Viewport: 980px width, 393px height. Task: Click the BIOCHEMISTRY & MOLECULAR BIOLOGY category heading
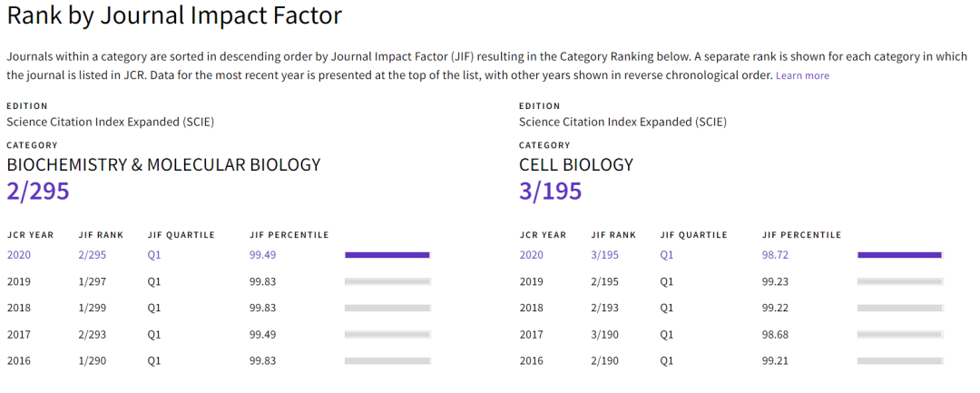(163, 165)
